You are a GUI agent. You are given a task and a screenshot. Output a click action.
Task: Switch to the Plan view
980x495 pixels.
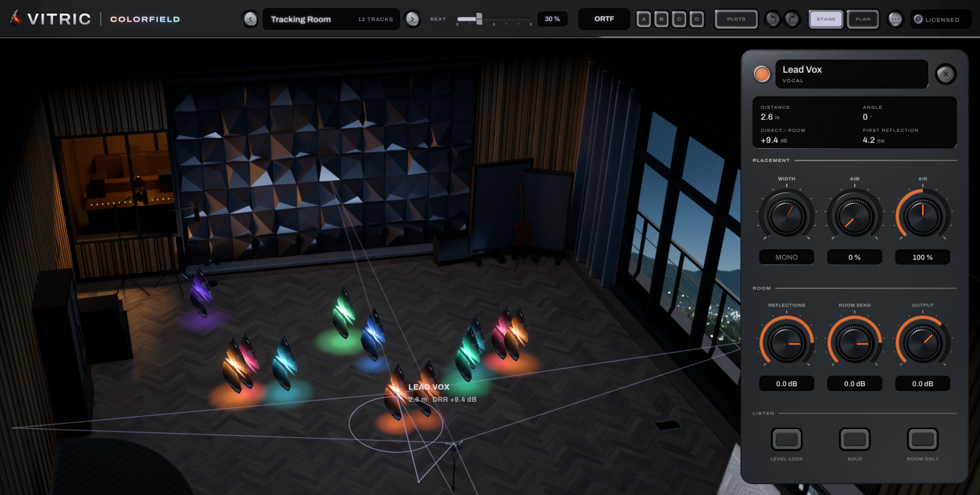tap(863, 19)
